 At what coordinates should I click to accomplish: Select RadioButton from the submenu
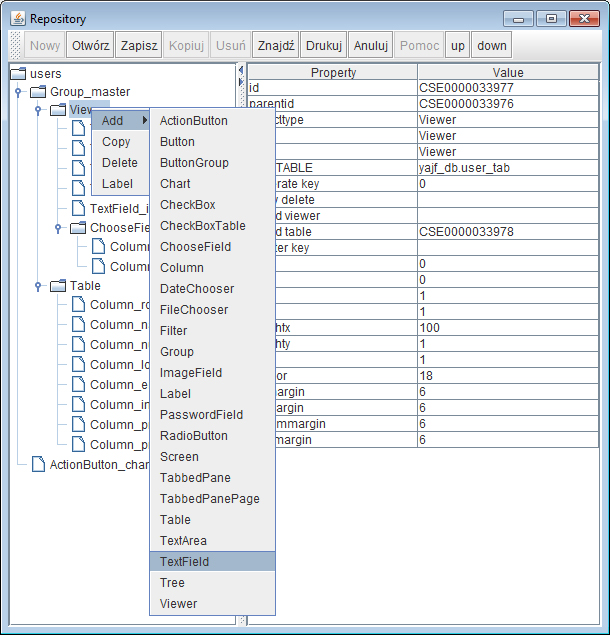[213, 436]
